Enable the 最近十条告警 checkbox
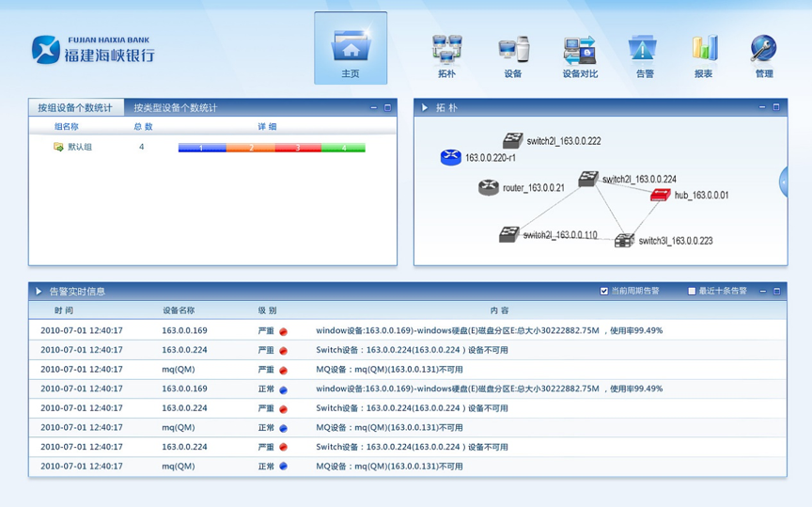 pyautogui.click(x=692, y=292)
